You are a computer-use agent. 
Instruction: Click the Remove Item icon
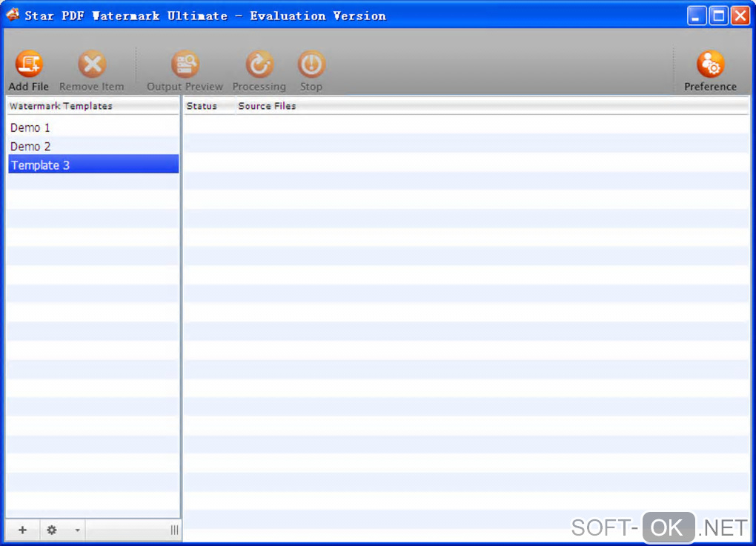point(92,64)
